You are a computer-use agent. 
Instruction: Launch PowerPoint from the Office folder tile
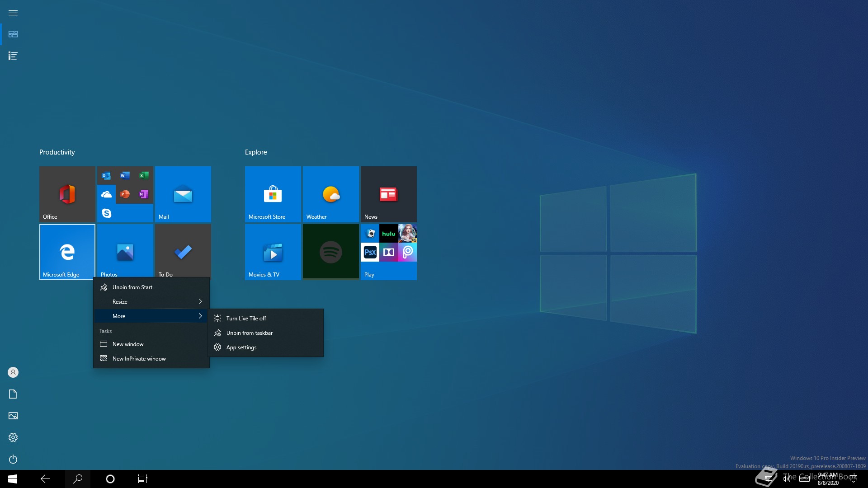point(125,194)
